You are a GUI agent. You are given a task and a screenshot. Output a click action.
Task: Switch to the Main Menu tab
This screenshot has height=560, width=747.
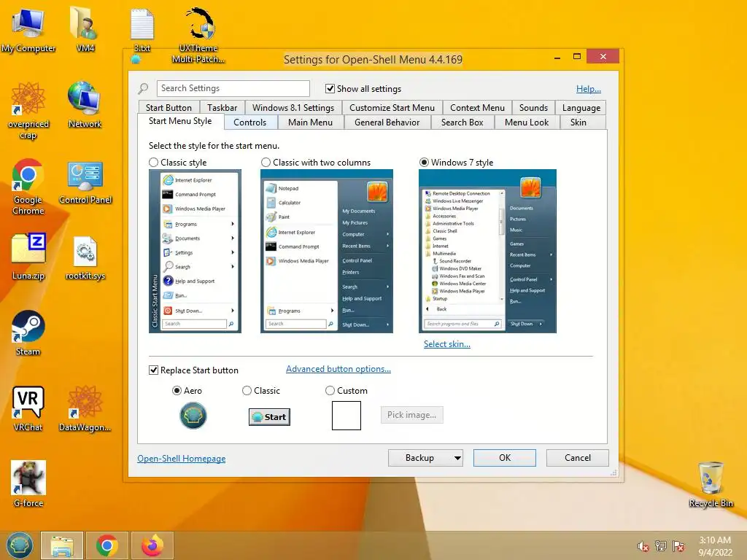pos(310,122)
